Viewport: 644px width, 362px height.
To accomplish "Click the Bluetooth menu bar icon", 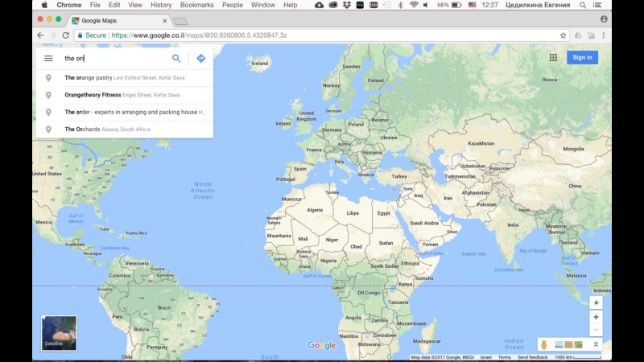I will (400, 5).
